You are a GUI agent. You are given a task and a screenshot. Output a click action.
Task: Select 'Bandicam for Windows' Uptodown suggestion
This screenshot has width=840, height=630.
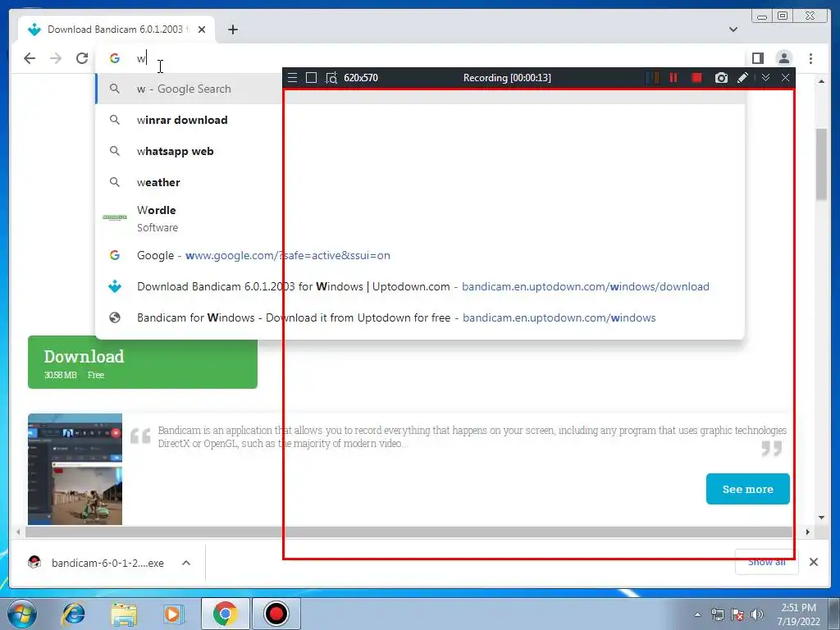(x=420, y=317)
